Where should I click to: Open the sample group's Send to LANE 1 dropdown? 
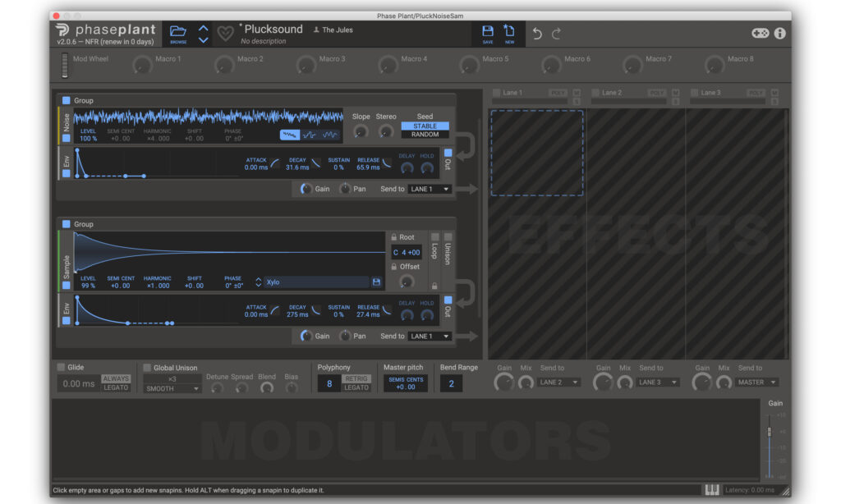pos(430,337)
